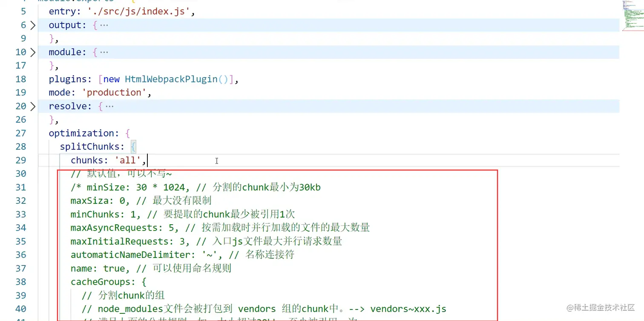This screenshot has height=321, width=644.
Task: Click the '名称连接符' comment on line 36
Action: [x=270, y=255]
